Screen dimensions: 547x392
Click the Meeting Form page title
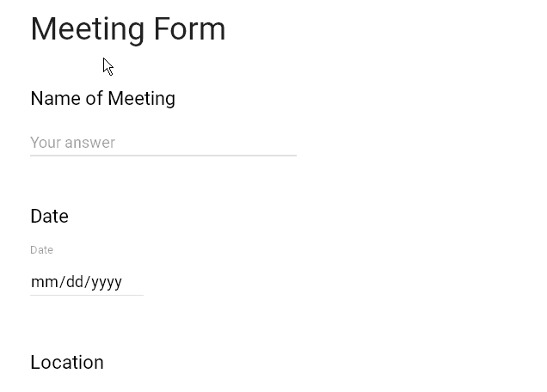pyautogui.click(x=128, y=29)
